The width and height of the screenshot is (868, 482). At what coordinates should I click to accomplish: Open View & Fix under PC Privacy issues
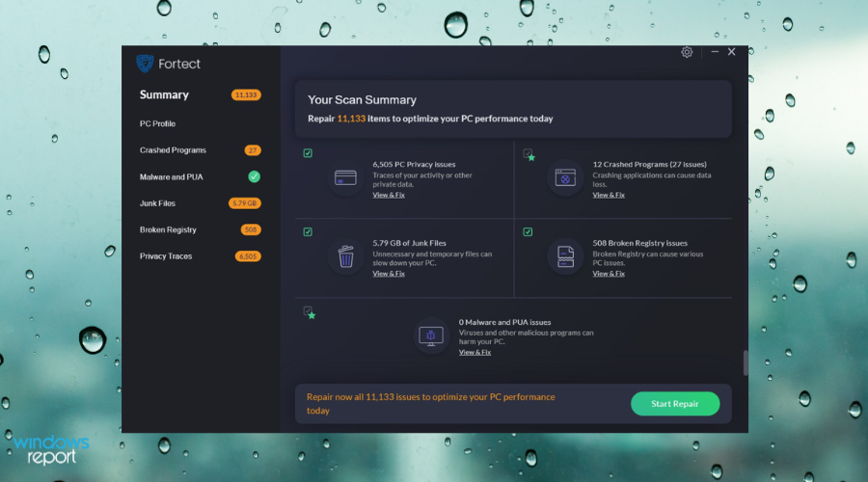(x=389, y=195)
